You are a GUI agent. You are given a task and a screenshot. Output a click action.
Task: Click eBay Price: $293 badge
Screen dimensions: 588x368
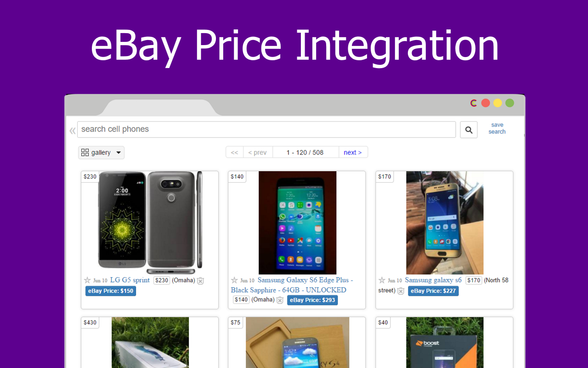pos(312,300)
